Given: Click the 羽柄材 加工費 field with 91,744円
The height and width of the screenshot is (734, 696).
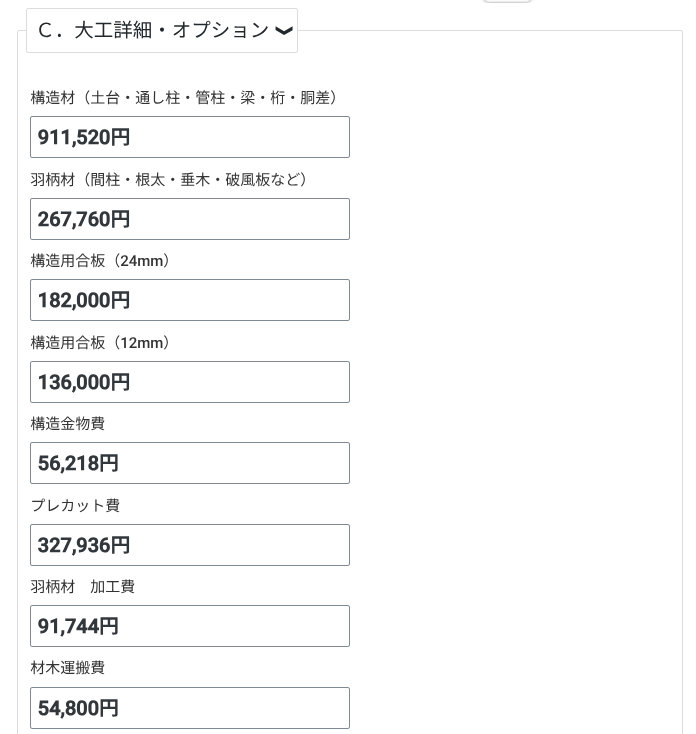Looking at the screenshot, I should point(190,626).
